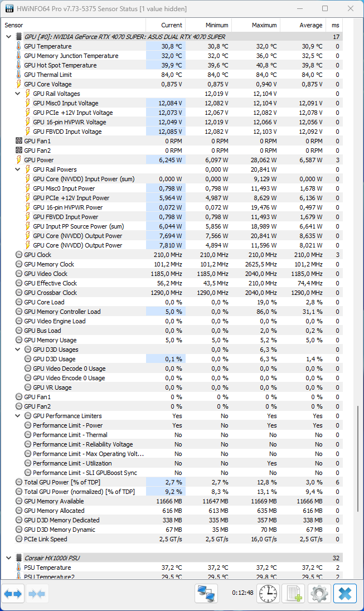Select the GPU Fan1 fan icon
This screenshot has height=611, width=364.
tap(20, 141)
